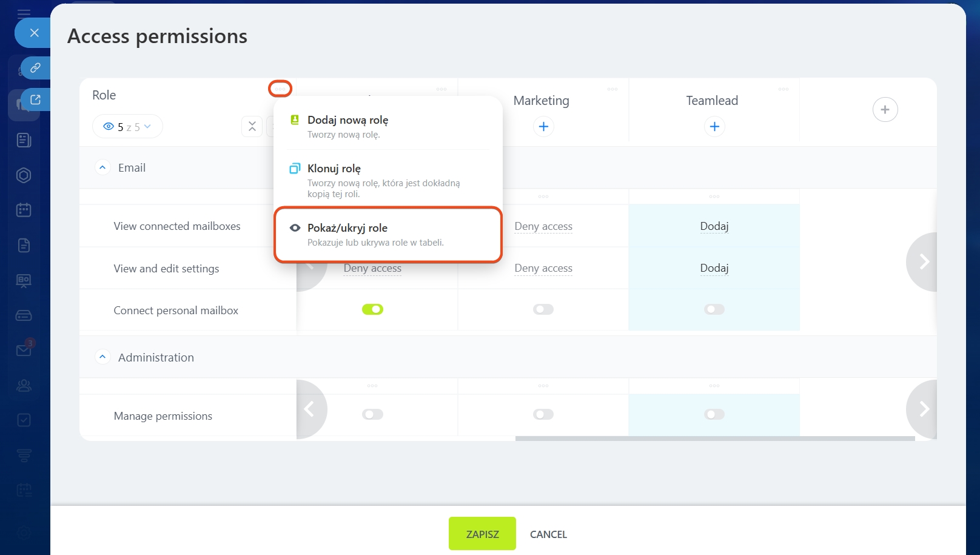Disable the enabled Connect personal mailbox toggle
Image resolution: width=980 pixels, height=555 pixels.
[372, 309]
